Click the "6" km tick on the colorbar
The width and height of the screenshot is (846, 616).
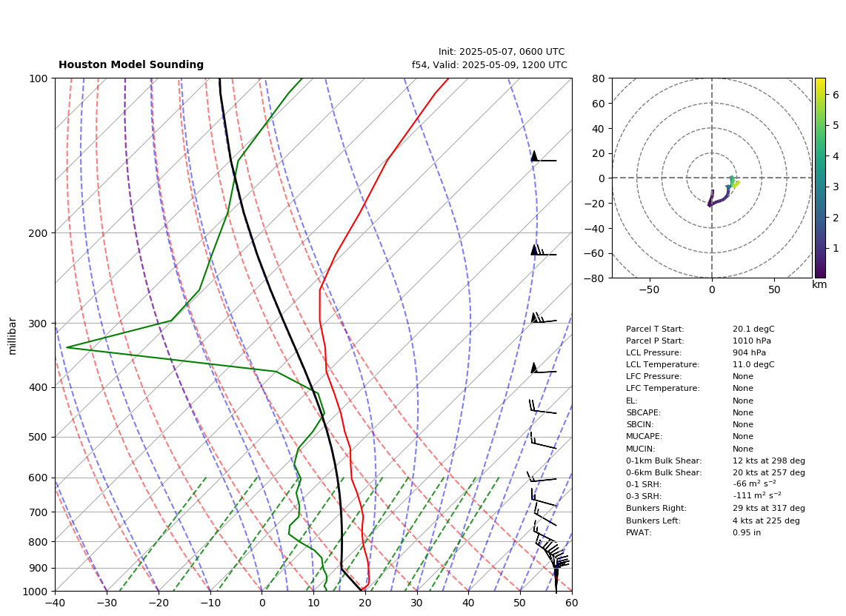pos(836,95)
